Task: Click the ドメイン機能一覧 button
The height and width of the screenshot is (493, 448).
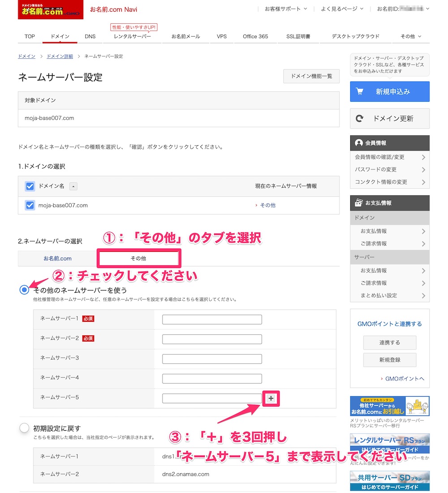Action: coord(311,76)
